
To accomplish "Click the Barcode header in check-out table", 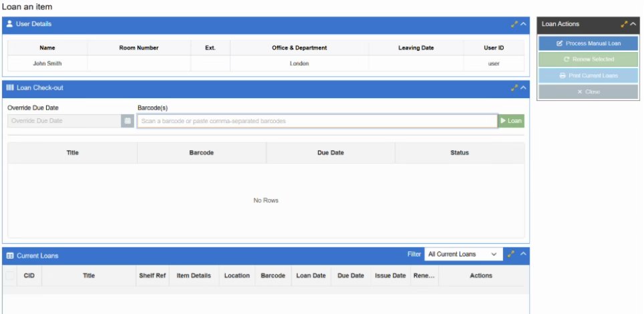I will 201,152.
